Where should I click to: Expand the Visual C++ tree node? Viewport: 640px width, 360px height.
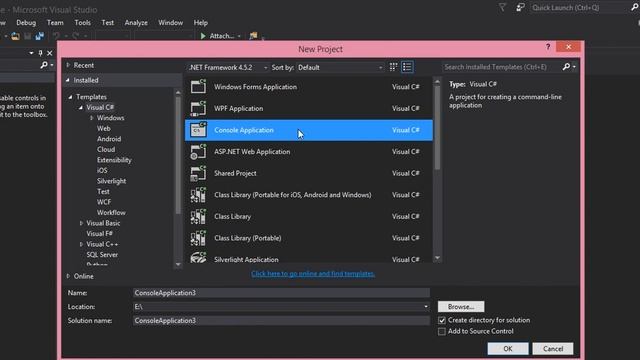coord(81,244)
